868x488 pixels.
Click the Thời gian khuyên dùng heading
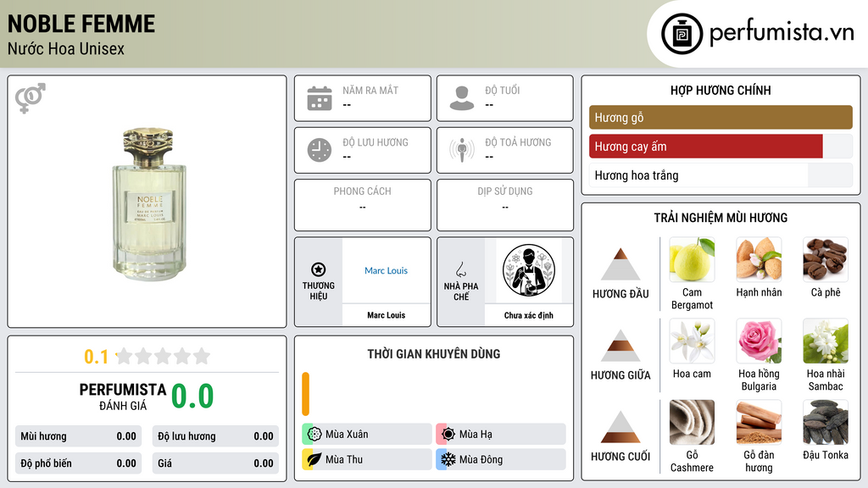434,354
